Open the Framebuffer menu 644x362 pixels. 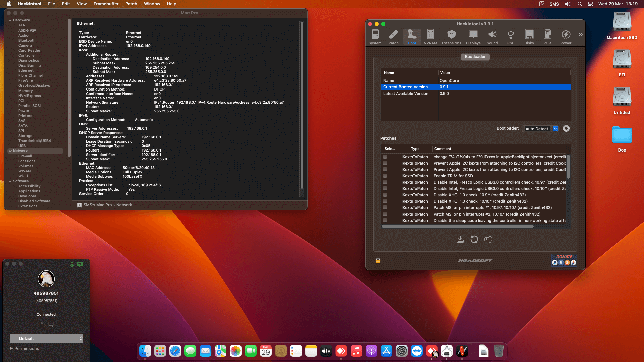(106, 4)
